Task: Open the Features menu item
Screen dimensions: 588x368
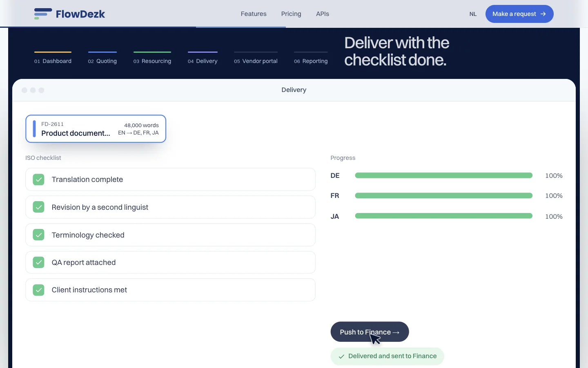Action: [254, 14]
